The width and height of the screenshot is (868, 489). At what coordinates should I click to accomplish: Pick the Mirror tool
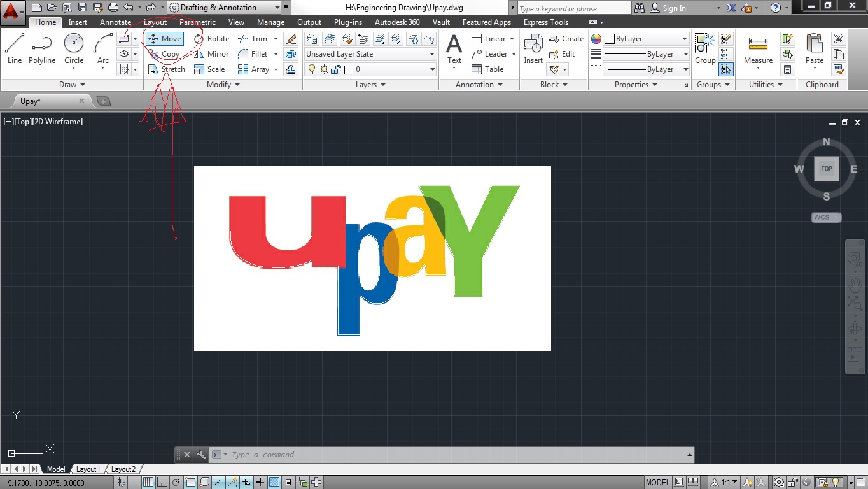[211, 54]
